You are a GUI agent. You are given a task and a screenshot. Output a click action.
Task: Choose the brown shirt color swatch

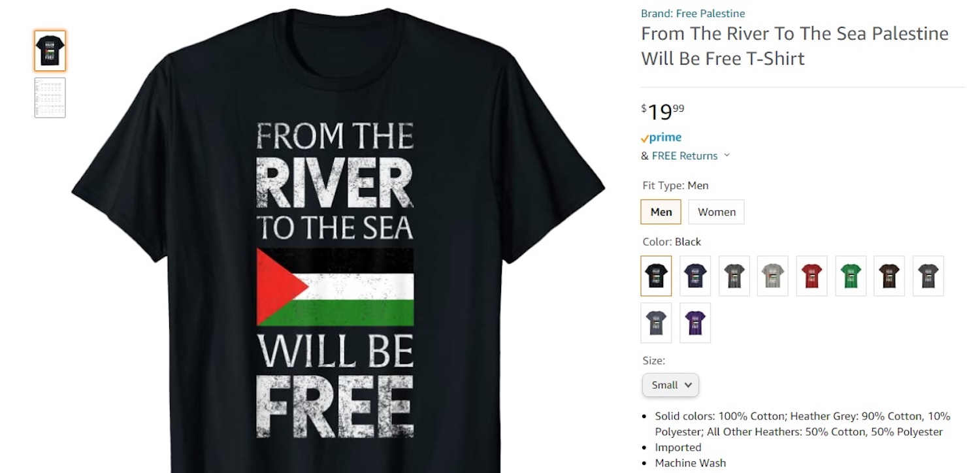coord(889,276)
